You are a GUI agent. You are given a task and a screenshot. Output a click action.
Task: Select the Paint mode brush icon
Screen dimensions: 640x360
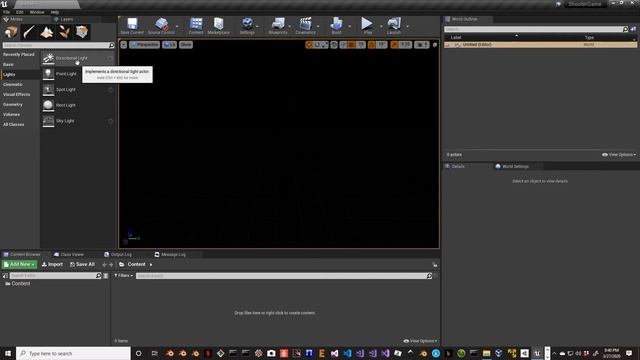point(29,32)
